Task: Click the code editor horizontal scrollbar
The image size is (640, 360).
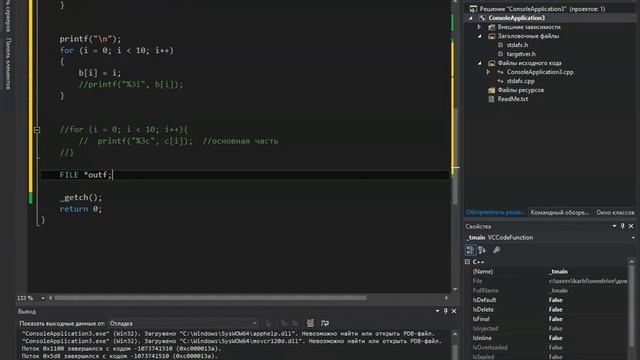Action: point(210,298)
